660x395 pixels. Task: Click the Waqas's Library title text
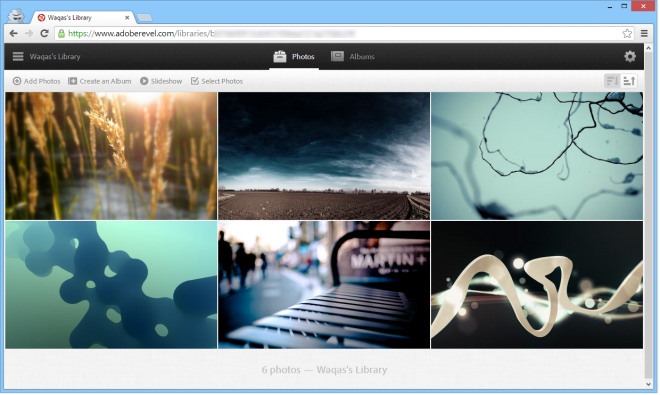coord(55,56)
